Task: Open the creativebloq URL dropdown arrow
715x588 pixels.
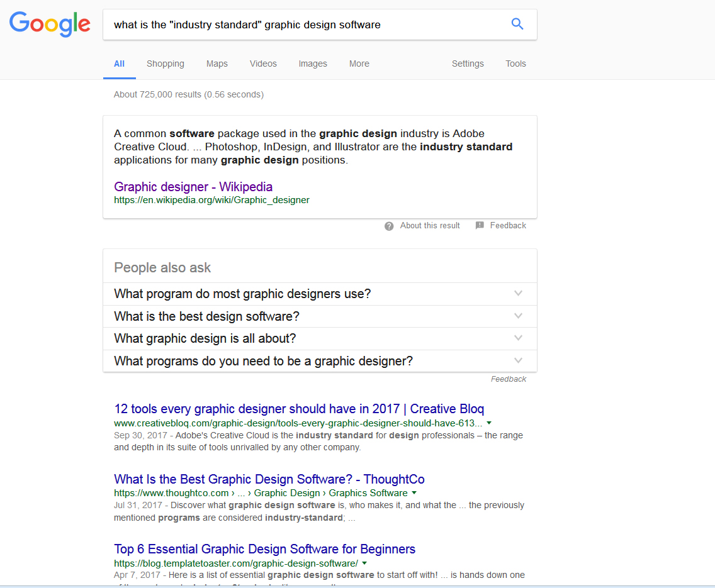Action: click(489, 423)
